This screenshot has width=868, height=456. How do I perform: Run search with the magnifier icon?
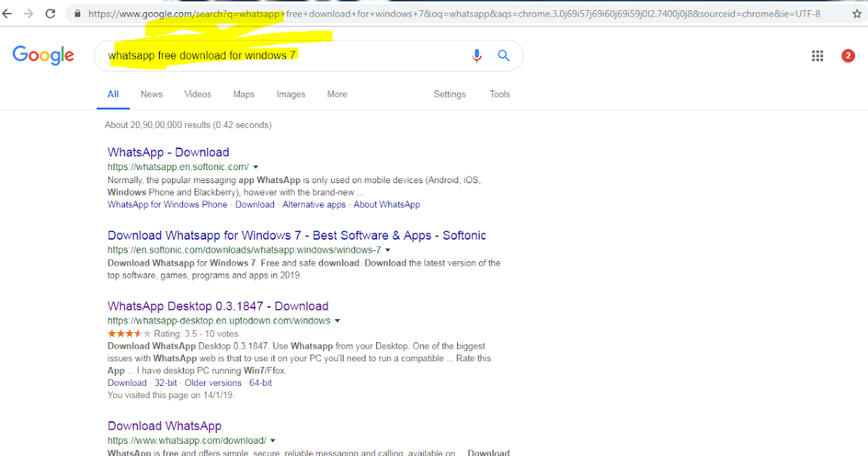point(504,56)
